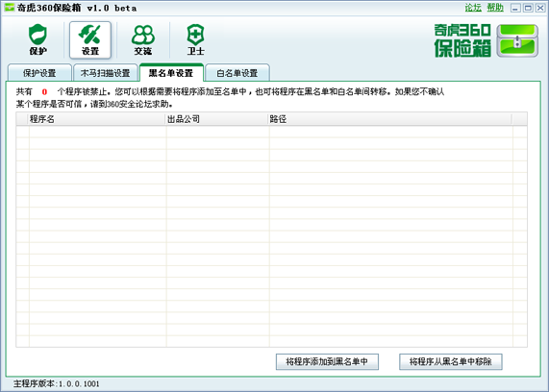Sort by the 程序名 column header
This screenshot has height=392, width=549.
click(x=97, y=119)
